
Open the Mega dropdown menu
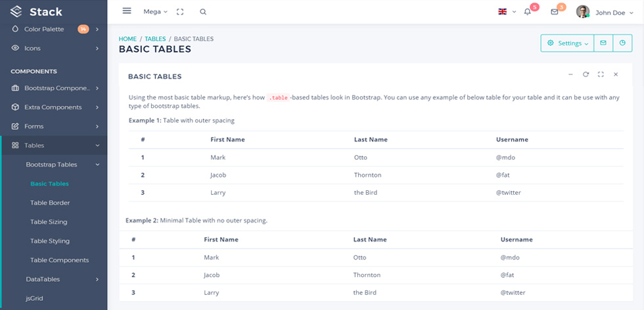coord(155,12)
